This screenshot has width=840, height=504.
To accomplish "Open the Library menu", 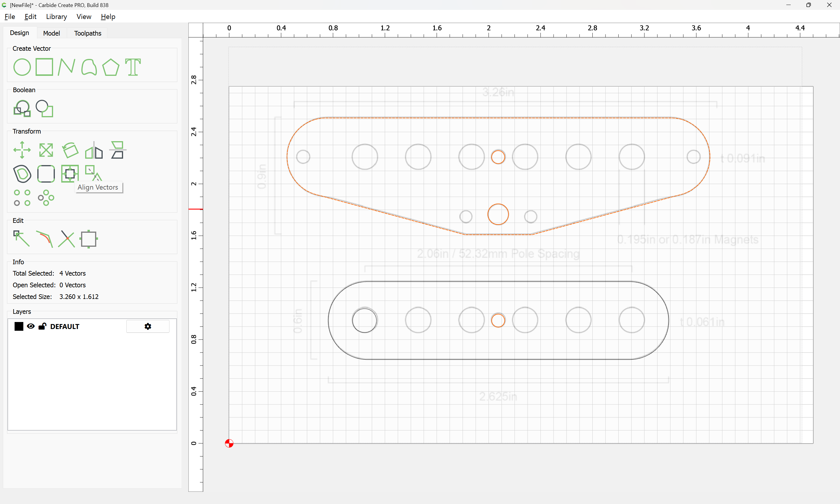I will pyautogui.click(x=56, y=17).
